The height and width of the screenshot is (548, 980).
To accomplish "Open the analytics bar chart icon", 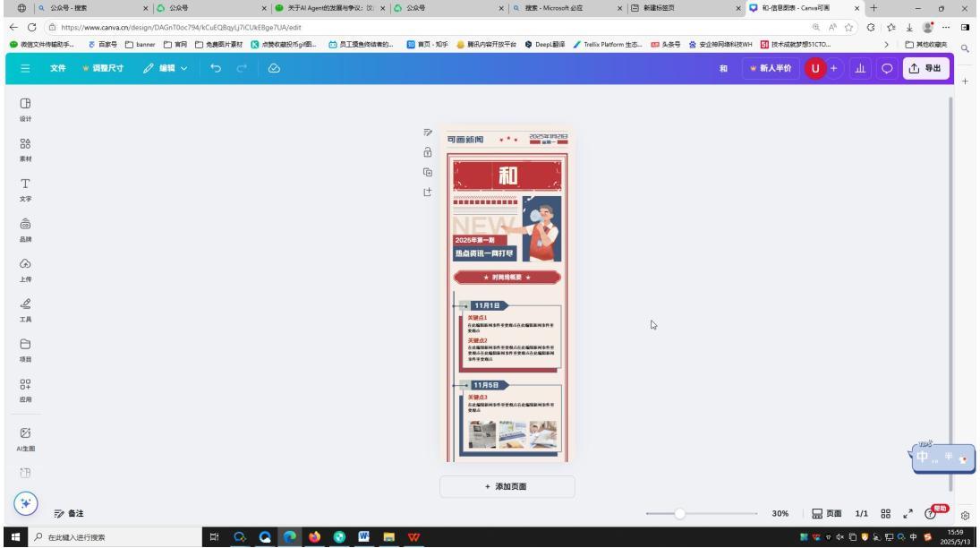I will coord(861,68).
